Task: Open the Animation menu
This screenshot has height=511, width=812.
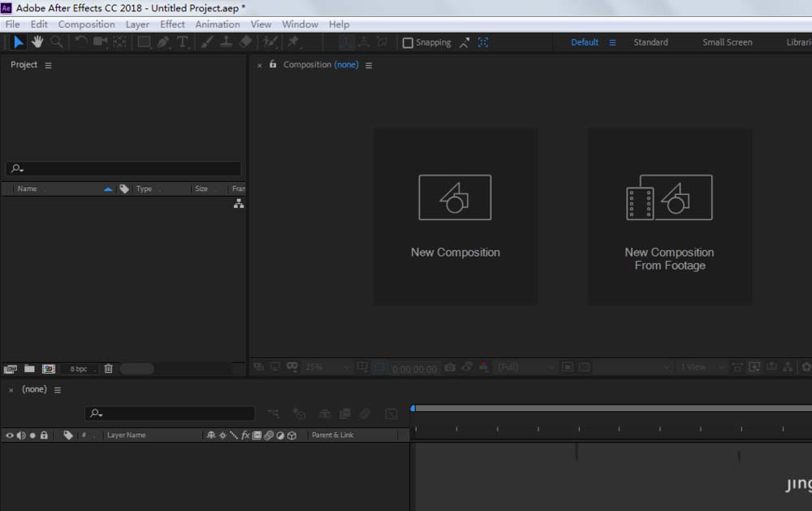Action: click(217, 24)
